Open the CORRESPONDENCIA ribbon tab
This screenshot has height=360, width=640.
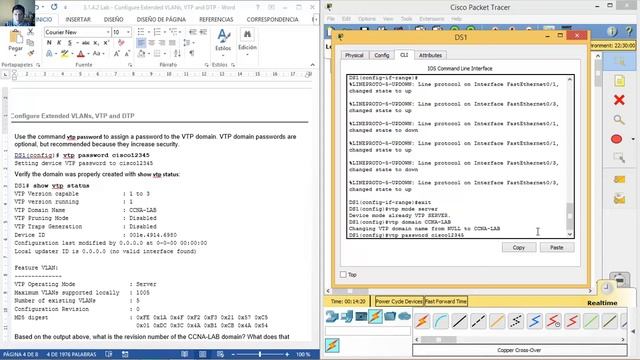click(x=272, y=19)
